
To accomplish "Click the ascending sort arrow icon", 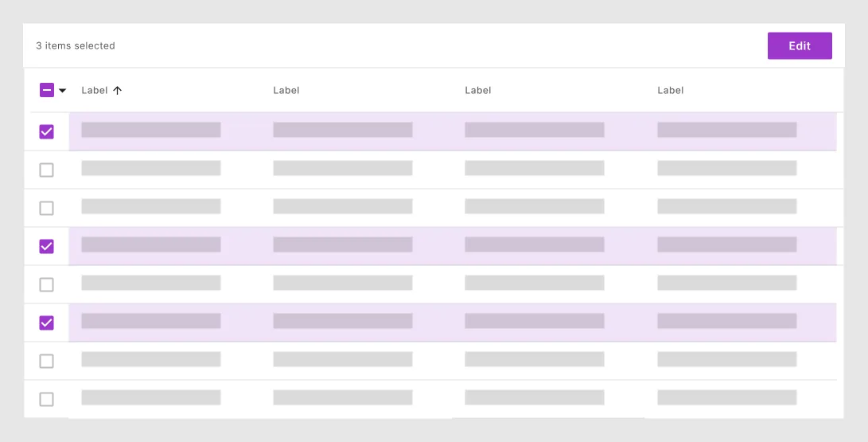I will point(117,90).
